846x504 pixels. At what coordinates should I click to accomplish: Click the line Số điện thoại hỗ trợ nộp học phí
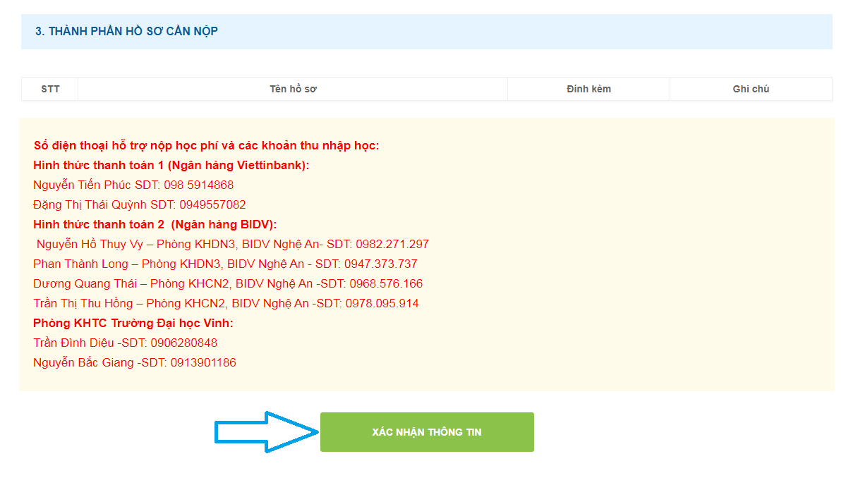tap(206, 145)
